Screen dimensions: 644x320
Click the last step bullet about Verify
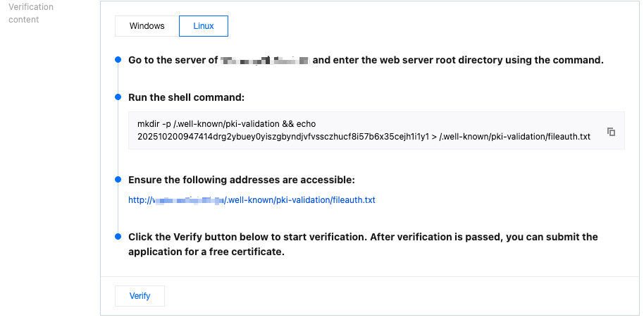pos(118,238)
